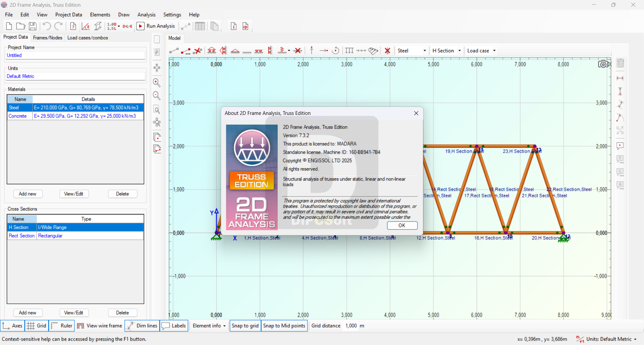Open the Analysis menu
The width and height of the screenshot is (644, 345).
coord(146,15)
